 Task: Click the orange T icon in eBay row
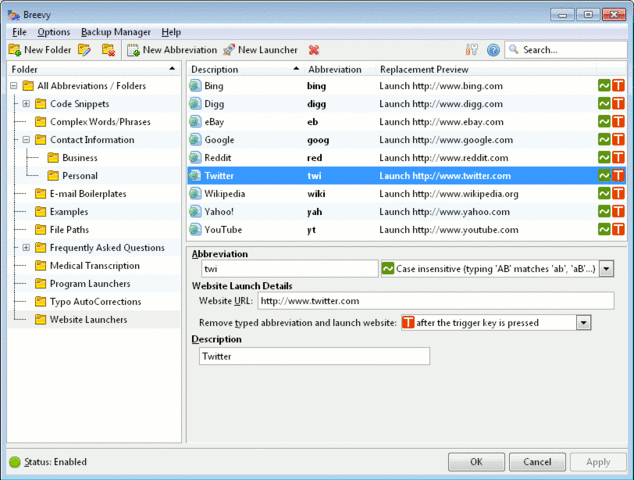click(618, 122)
